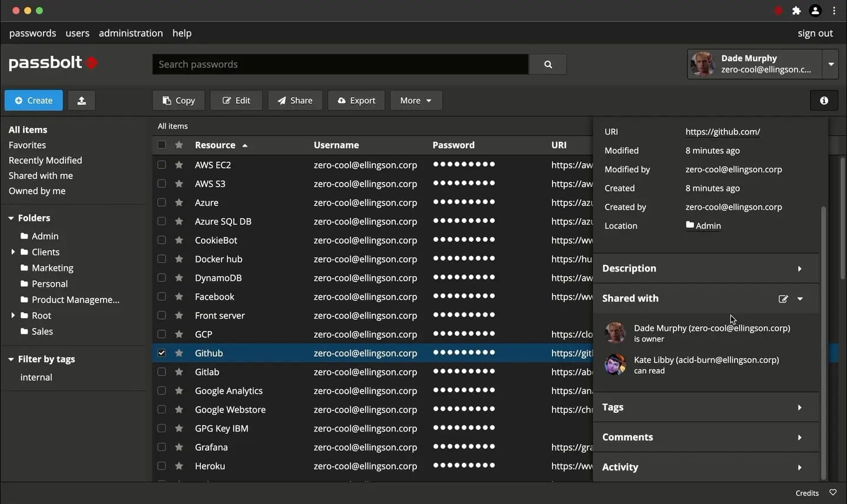Edit sharing permissions pencil icon
This screenshot has width=847, height=504.
tap(783, 299)
